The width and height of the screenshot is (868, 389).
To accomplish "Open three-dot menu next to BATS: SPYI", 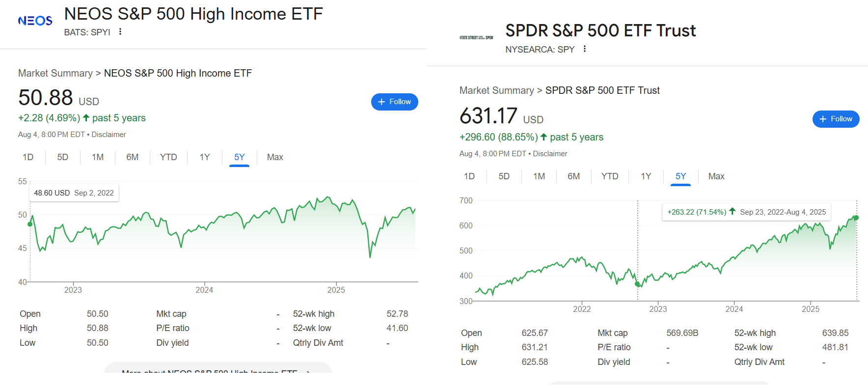I will 120,32.
